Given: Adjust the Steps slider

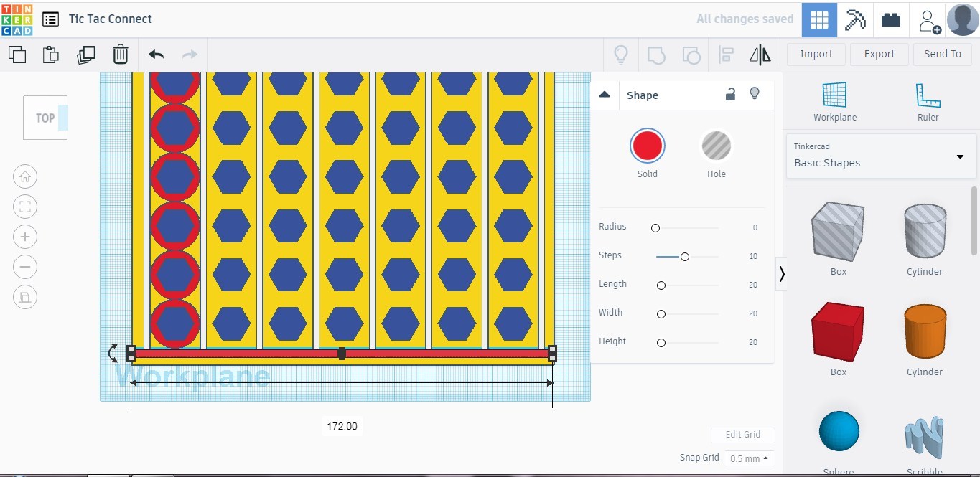Looking at the screenshot, I should coord(685,256).
